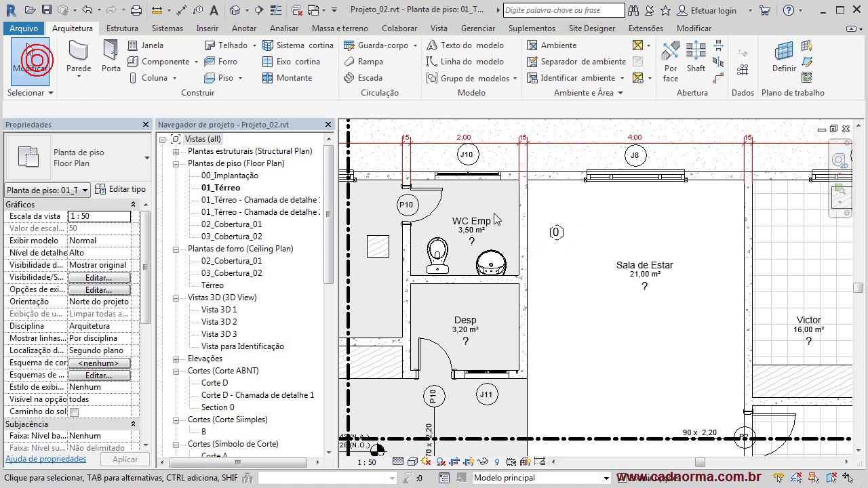Image resolution: width=868 pixels, height=488 pixels.
Task: Click the Opções de exi... Editar button
Action: pyautogui.click(x=98, y=290)
